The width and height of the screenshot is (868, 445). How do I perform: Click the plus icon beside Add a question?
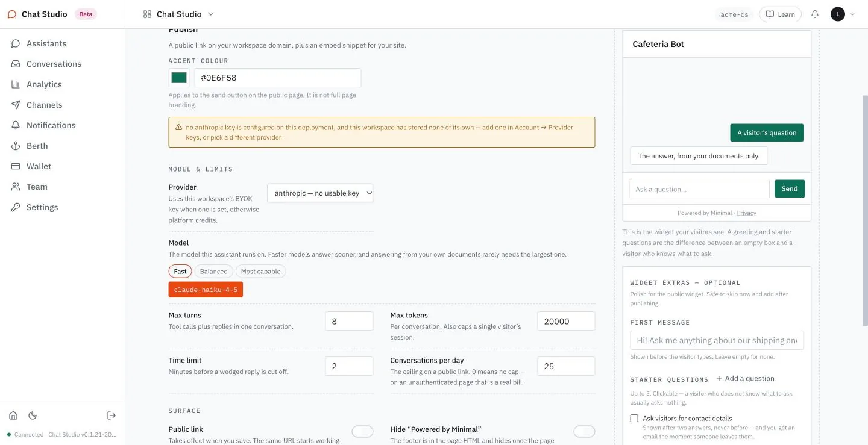tap(719, 378)
